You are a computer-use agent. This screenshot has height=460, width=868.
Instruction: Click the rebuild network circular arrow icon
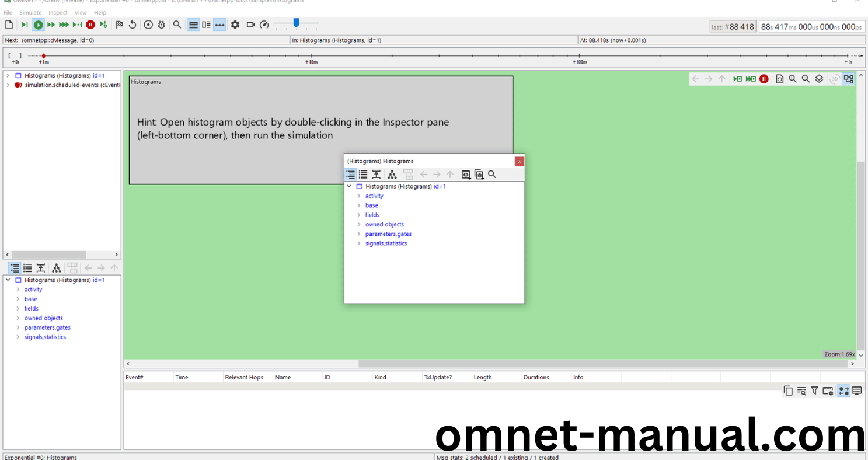click(133, 25)
